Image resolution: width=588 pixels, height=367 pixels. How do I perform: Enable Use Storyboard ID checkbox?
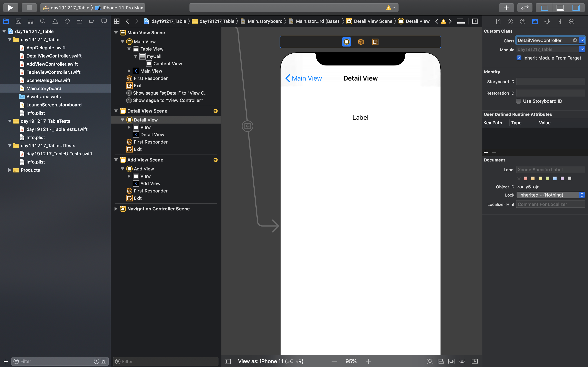tap(519, 101)
